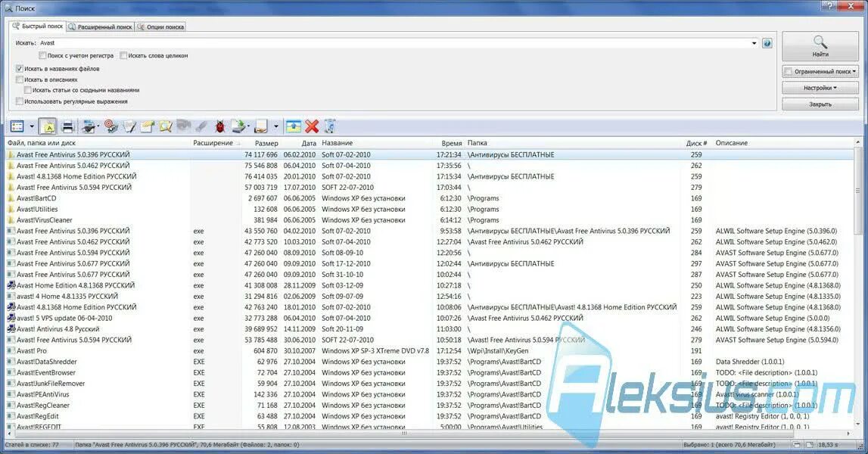Click the Avast!RegEdit file icon
This screenshot has height=454, width=868.
[11, 416]
